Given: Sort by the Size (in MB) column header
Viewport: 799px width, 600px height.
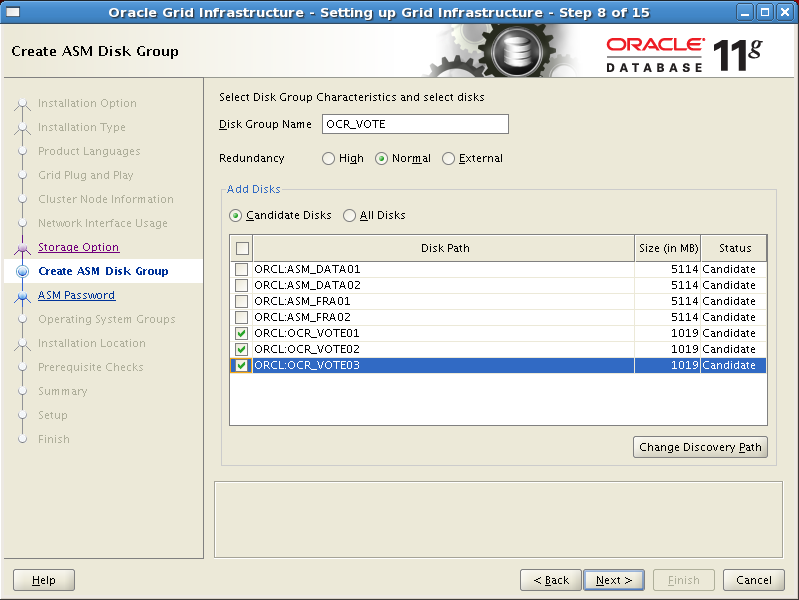Looking at the screenshot, I should point(668,248).
